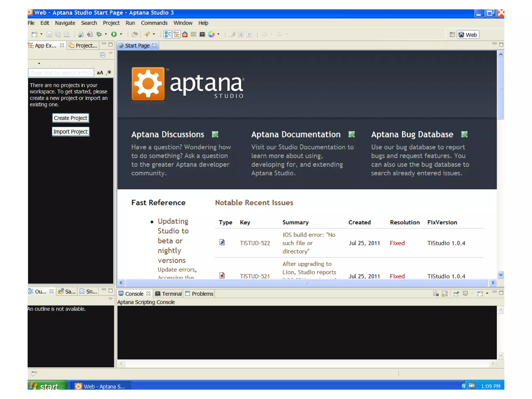Open the Navigate menu
The image size is (532, 399).
tap(65, 23)
